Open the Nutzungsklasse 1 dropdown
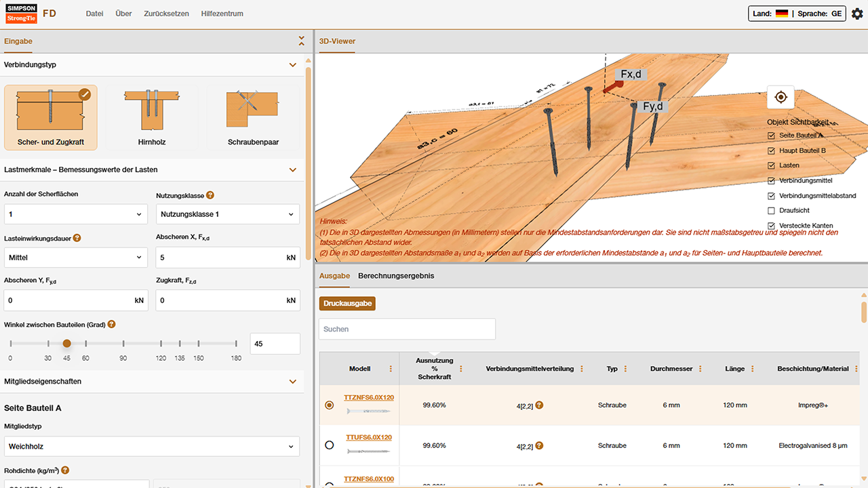 [227, 213]
